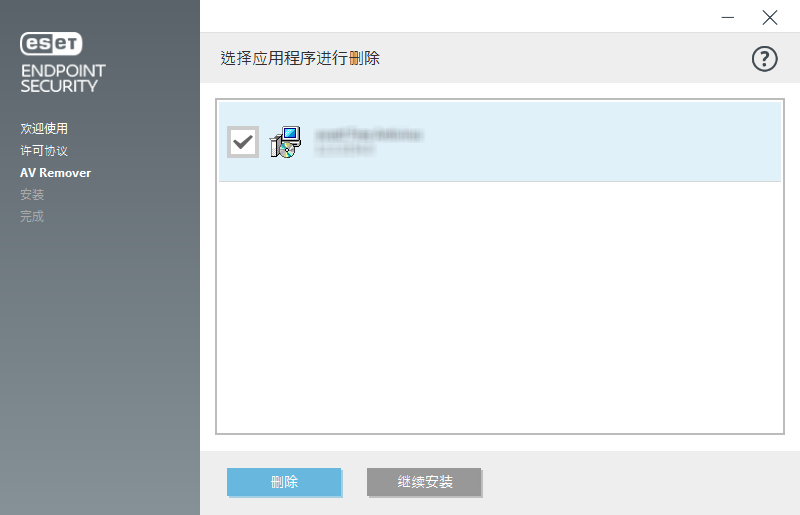This screenshot has width=800, height=515.
Task: Uncheck the checkbox beside the listed application
Action: click(x=243, y=142)
